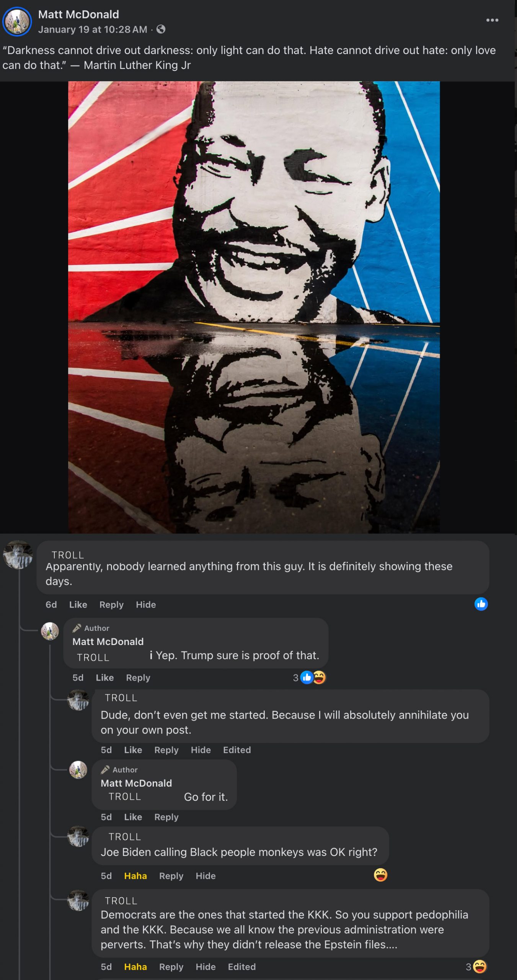517x980 pixels.
Task: Open reactions on the Trump reply comment
Action: pyautogui.click(x=309, y=678)
